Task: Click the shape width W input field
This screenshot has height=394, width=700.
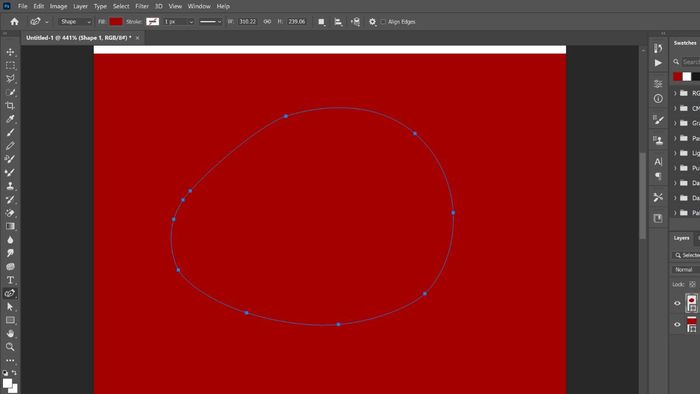Action: click(247, 21)
